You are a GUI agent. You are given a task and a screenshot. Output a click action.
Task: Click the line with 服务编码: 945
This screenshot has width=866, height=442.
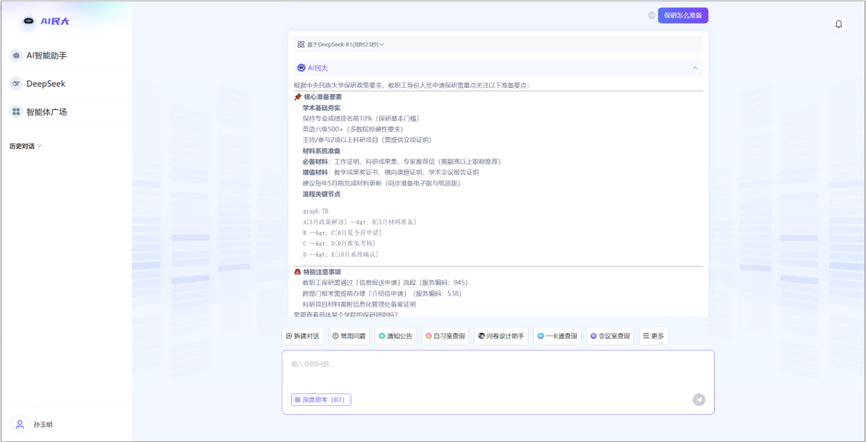coord(385,282)
